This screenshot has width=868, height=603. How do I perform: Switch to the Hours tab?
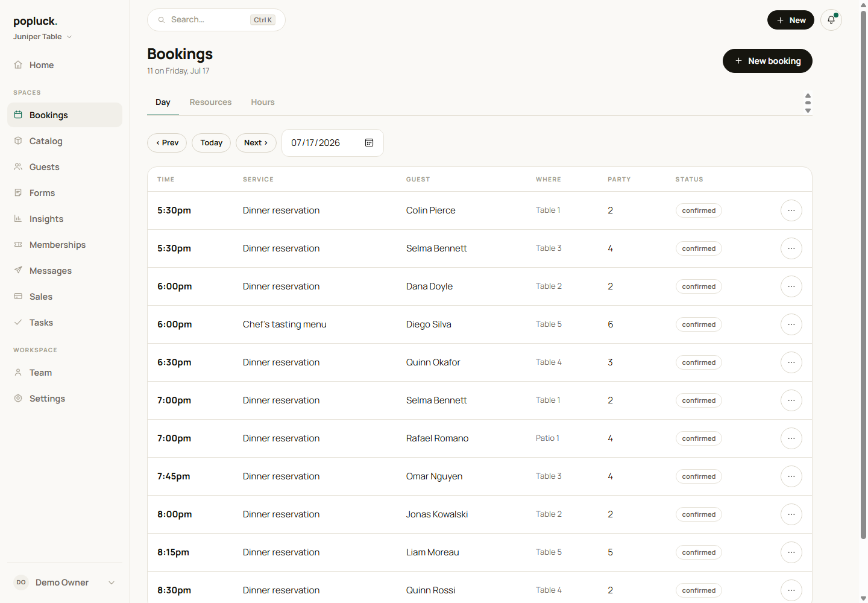[x=263, y=103]
